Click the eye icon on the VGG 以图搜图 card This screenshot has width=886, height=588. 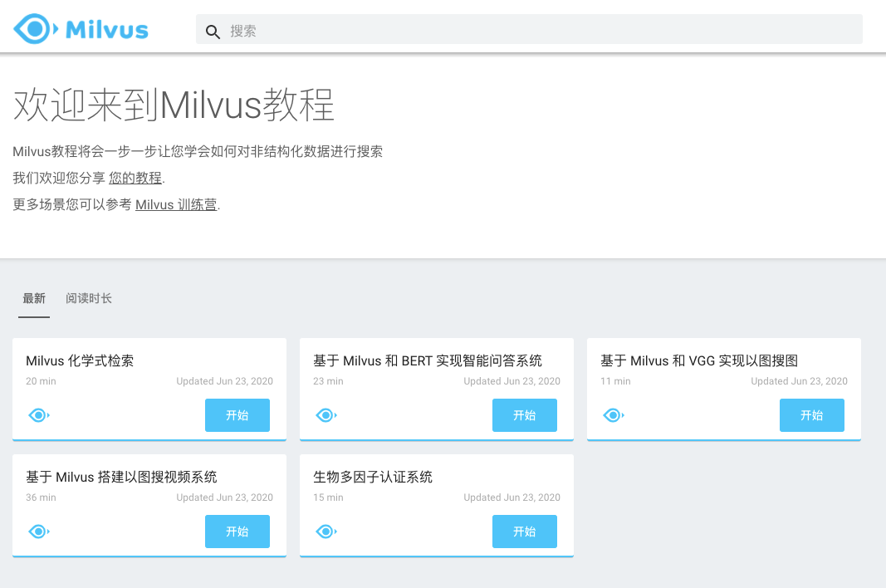pos(613,414)
